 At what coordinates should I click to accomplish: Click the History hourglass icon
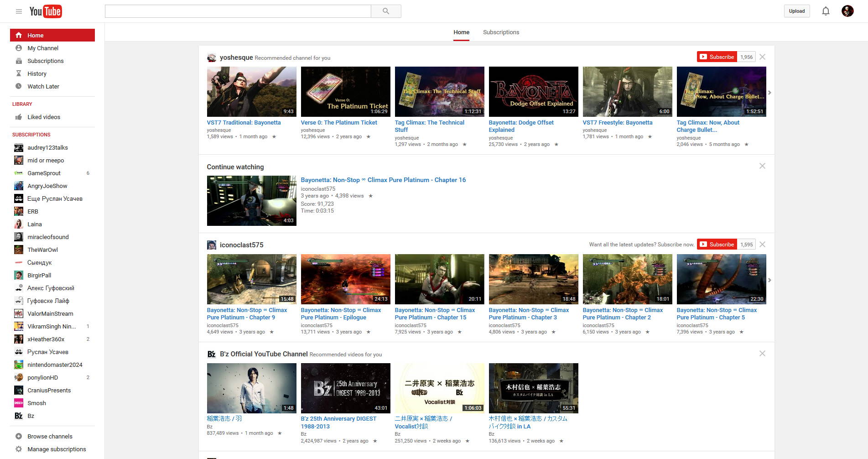19,73
